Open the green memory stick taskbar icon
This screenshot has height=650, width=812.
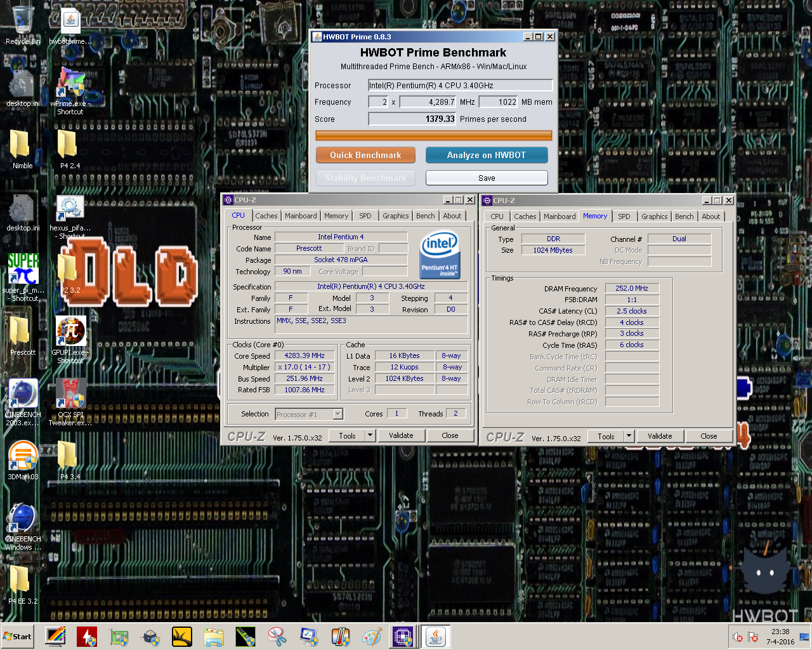[246, 637]
